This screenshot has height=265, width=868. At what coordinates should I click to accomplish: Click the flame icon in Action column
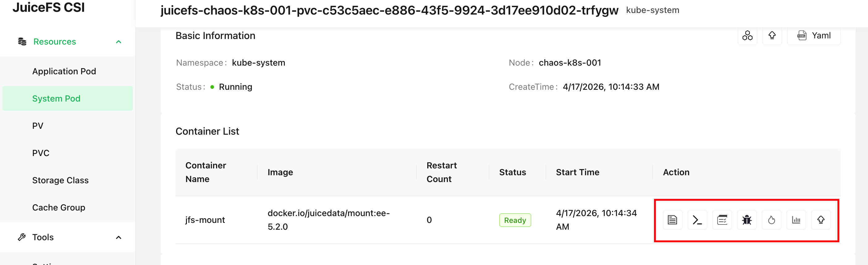[x=771, y=220]
